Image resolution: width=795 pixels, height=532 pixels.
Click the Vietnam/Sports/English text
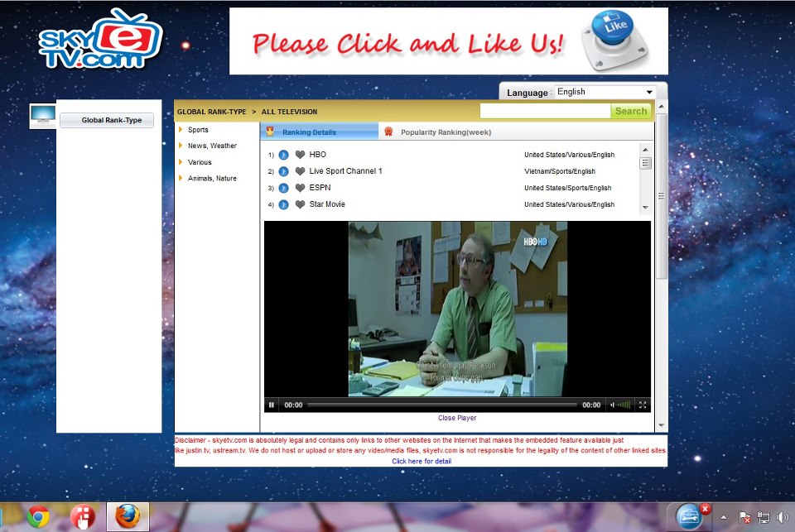tap(560, 172)
